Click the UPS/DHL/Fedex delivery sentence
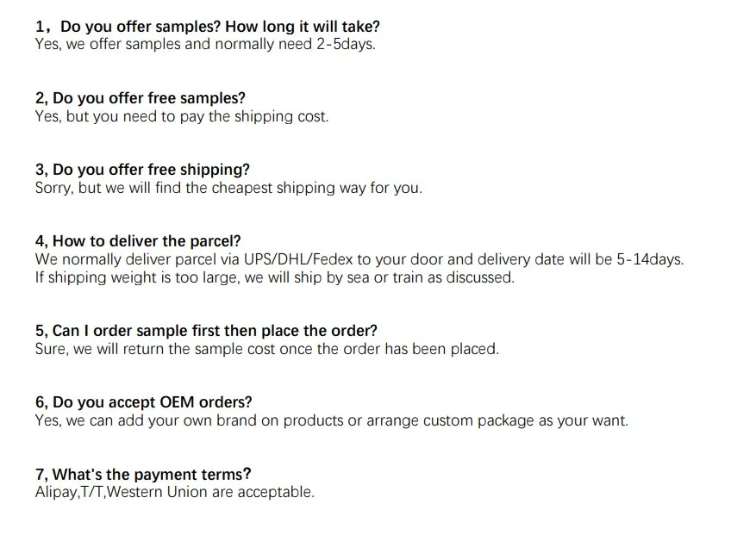 pos(359,259)
